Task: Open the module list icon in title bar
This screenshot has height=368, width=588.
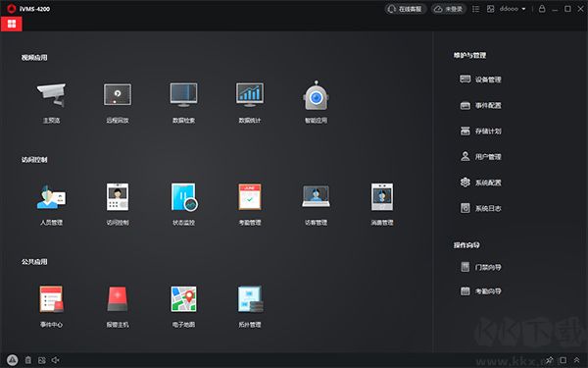Action: 475,9
